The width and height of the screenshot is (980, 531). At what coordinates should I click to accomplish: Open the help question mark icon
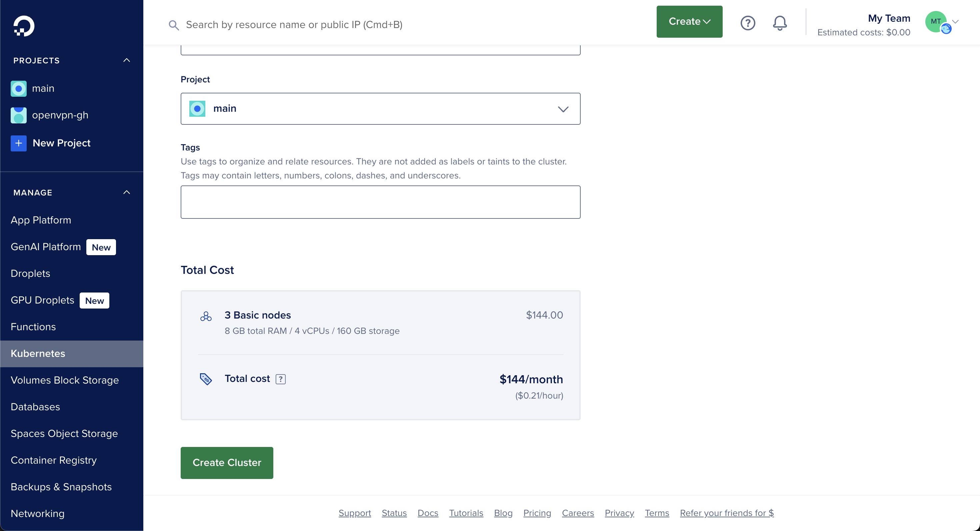[x=748, y=23]
